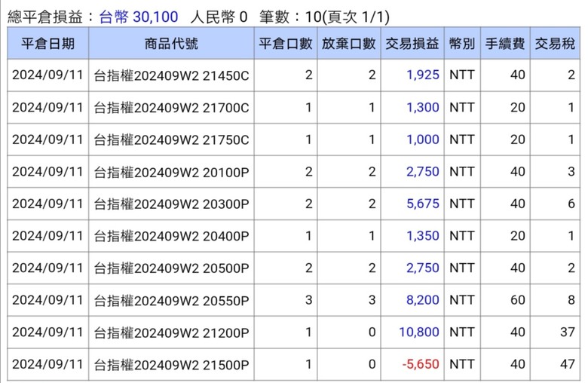Screen dimensions: 588x383
Task: Click currency NTT in the 20400P row
Action: [462, 235]
